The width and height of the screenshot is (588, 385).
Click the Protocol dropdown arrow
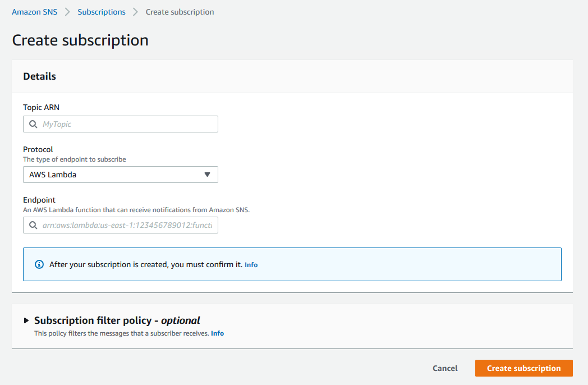click(208, 175)
